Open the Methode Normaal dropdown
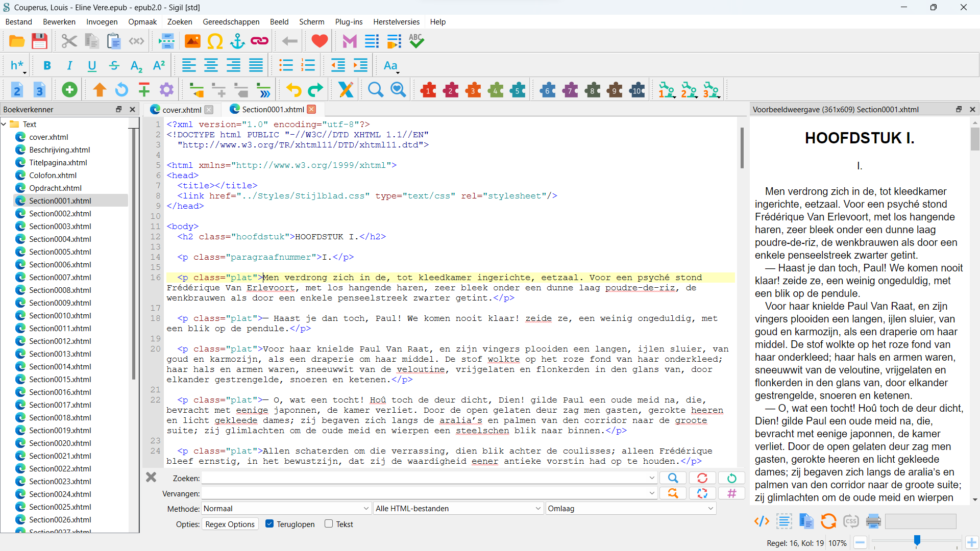Screen dimensions: 980x551 tap(286, 509)
